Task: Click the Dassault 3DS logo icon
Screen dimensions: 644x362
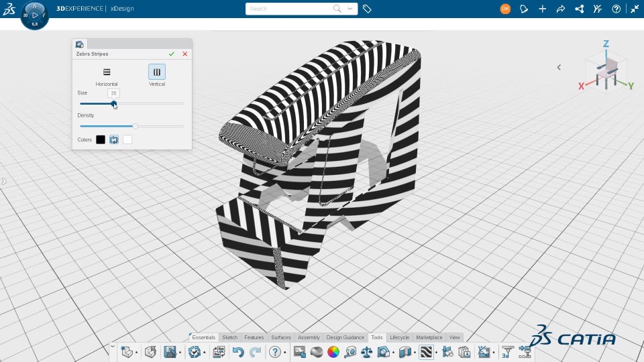Action: pos(9,9)
